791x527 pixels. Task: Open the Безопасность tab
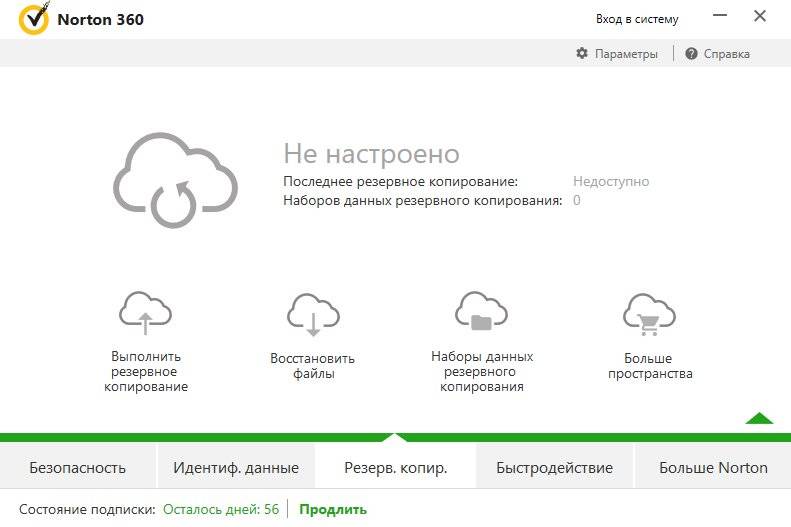pyautogui.click(x=78, y=467)
